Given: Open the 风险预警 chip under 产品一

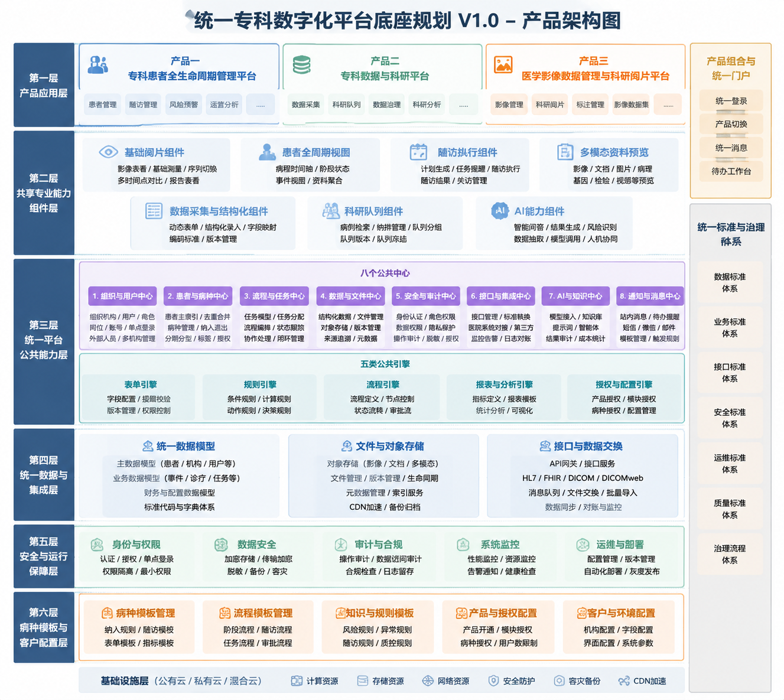Looking at the screenshot, I should tap(184, 105).
